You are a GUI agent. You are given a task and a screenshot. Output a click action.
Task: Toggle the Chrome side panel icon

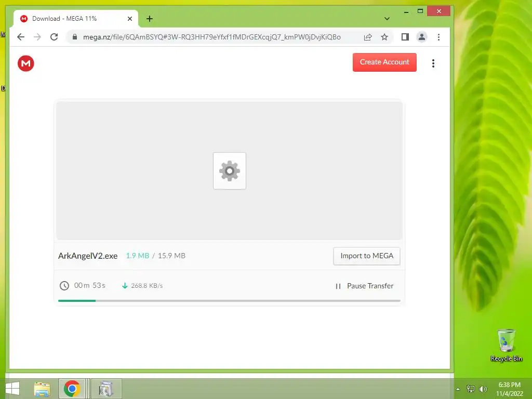(x=405, y=37)
